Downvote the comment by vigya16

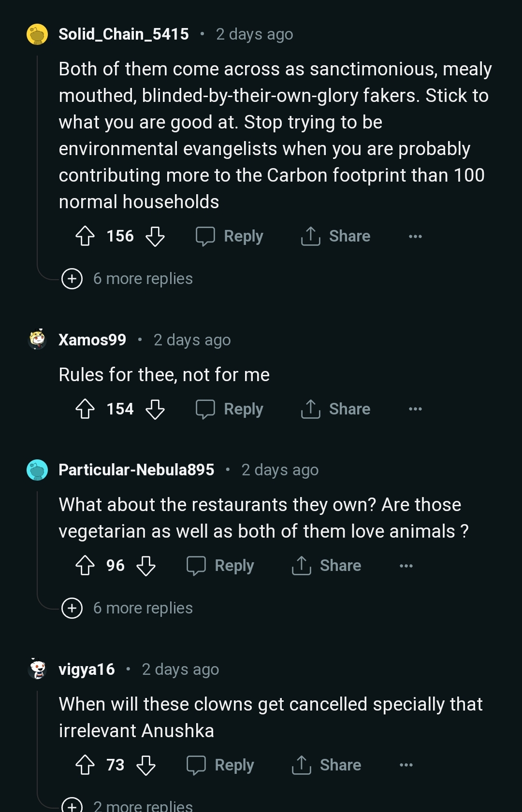point(146,765)
